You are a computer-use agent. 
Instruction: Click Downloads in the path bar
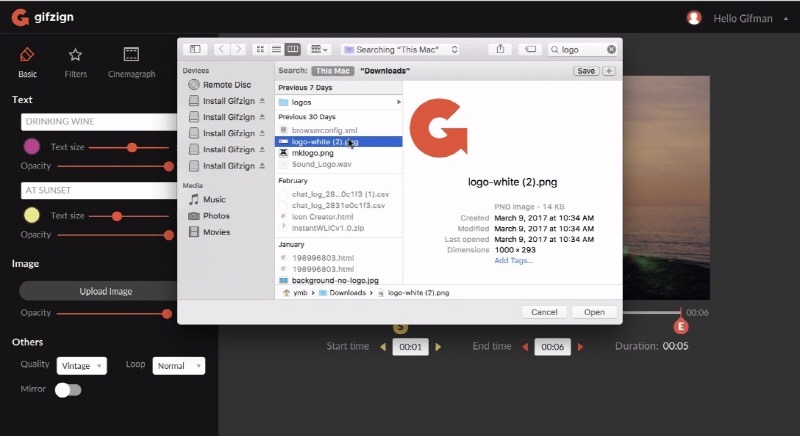click(x=342, y=293)
